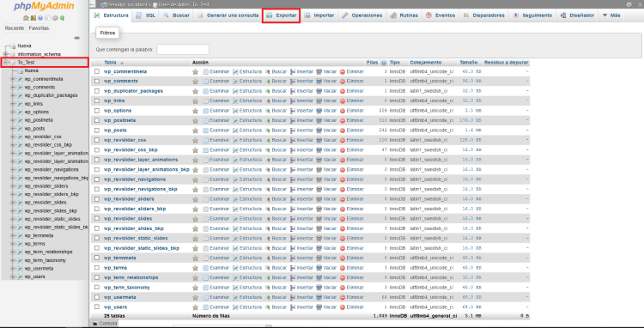
Task: Expand wp_commentmeta in the sidebar tree
Action: (13, 79)
